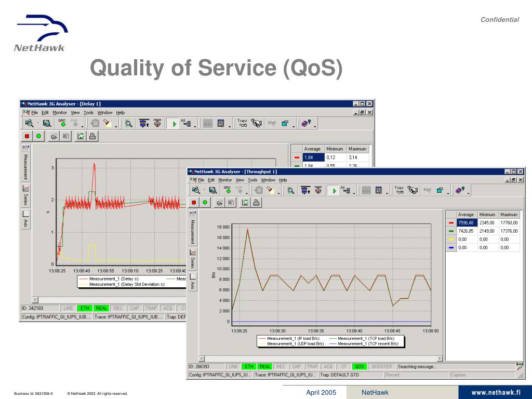This screenshot has height=399, width=532.
Task: Toggle the ETH indicator in Throughput status bar
Action: 249,366
